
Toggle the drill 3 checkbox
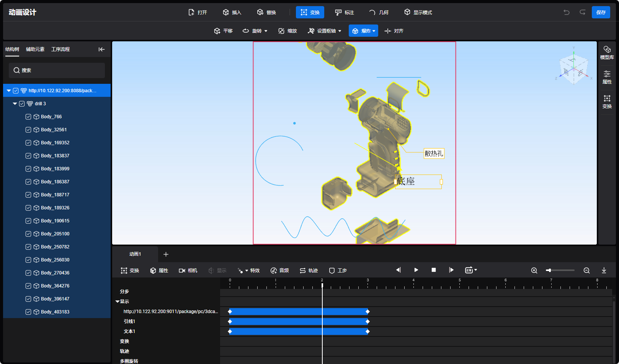22,104
